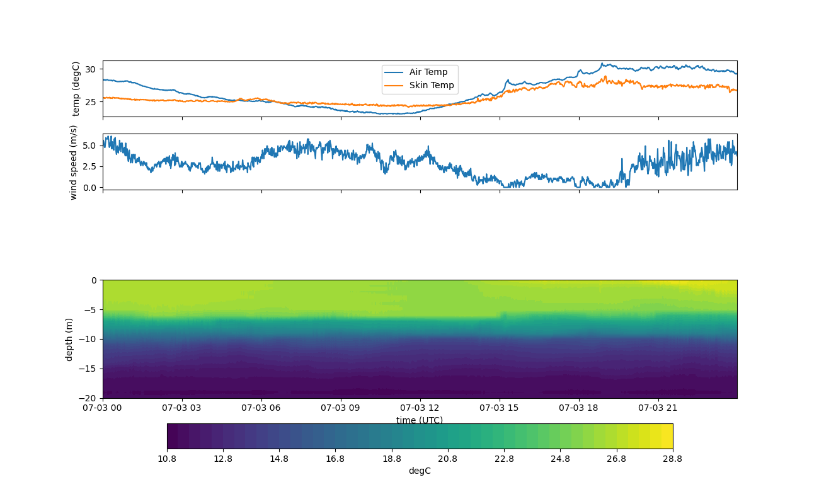Click the 07-03 21 time tick label
Viewport: 819px width, 504px height.
(658, 408)
